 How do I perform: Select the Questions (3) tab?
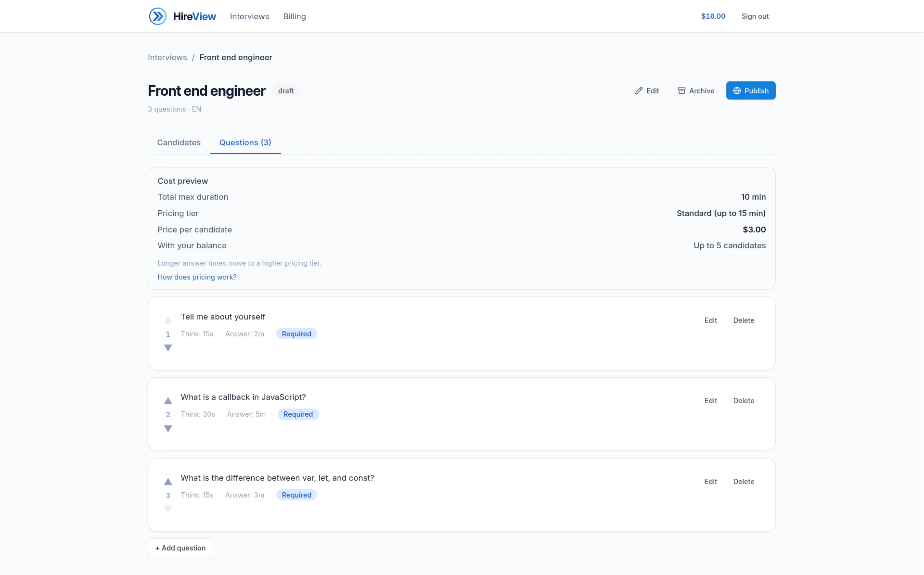[245, 142]
